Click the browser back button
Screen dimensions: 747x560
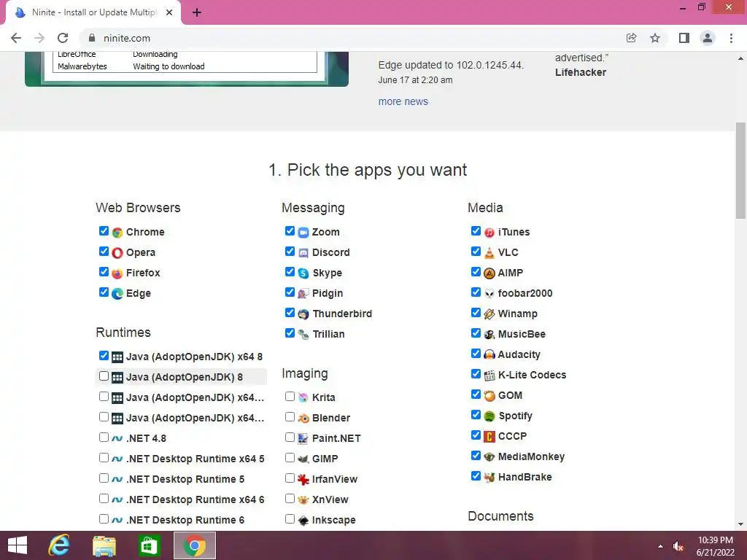[x=16, y=38]
